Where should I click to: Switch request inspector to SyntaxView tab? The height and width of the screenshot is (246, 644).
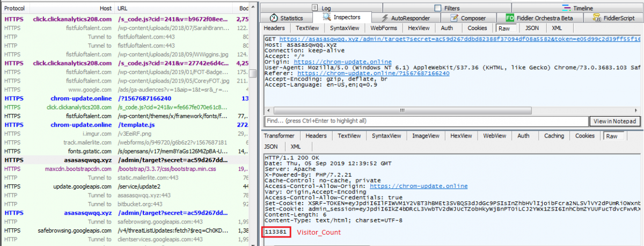pyautogui.click(x=344, y=28)
